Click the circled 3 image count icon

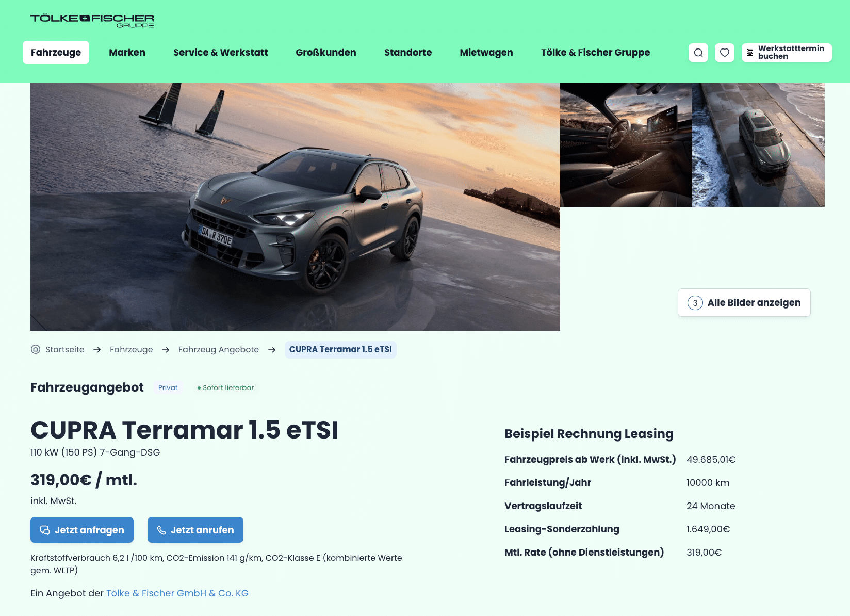pyautogui.click(x=695, y=303)
